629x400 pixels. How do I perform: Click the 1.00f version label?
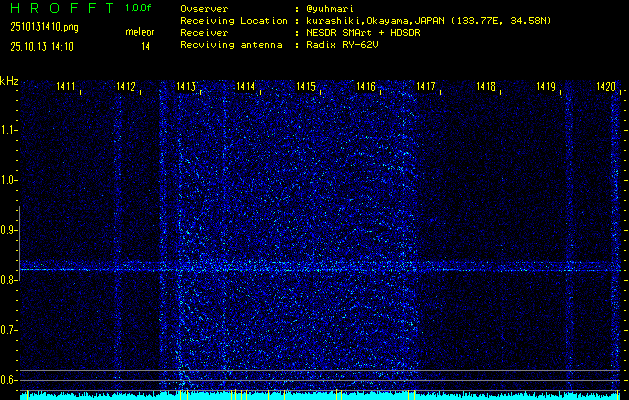pyautogui.click(x=139, y=8)
